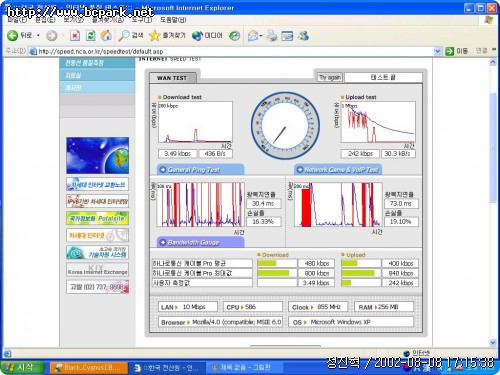500x375 pixels.
Task: Stop page loading with red X icon
Action: coord(75,35)
